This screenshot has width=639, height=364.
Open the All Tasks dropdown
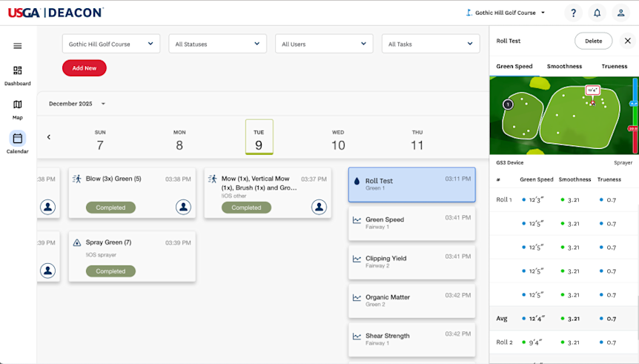click(x=431, y=44)
